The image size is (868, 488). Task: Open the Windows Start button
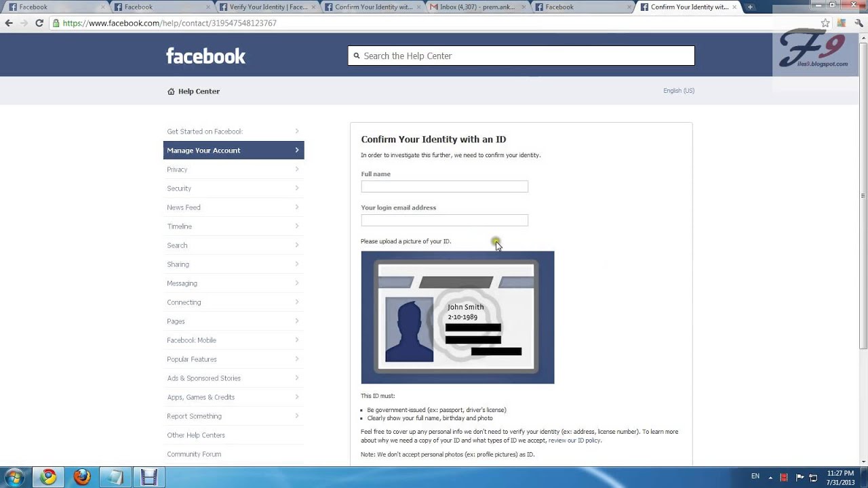[x=14, y=477]
